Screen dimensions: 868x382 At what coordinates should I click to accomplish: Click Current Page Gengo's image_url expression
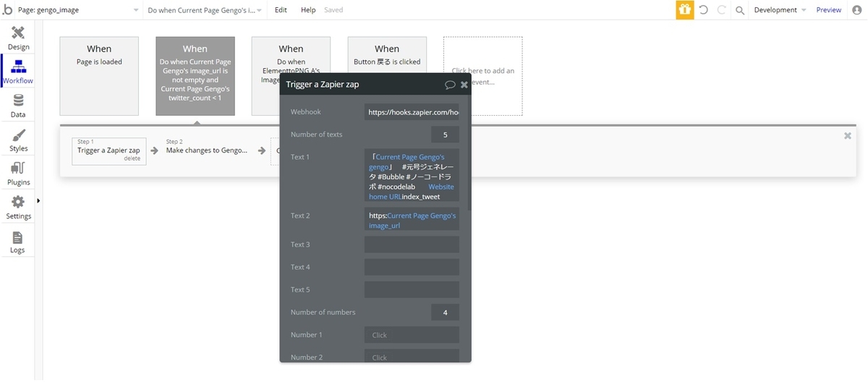point(412,221)
